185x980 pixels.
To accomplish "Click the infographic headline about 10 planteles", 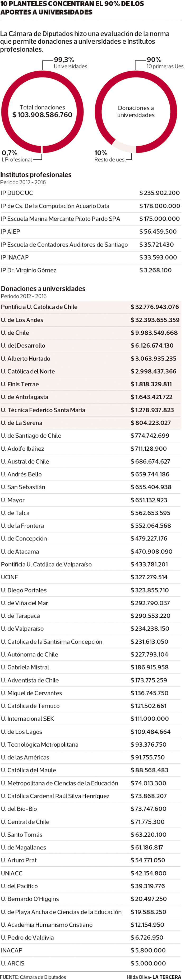I will [72, 8].
